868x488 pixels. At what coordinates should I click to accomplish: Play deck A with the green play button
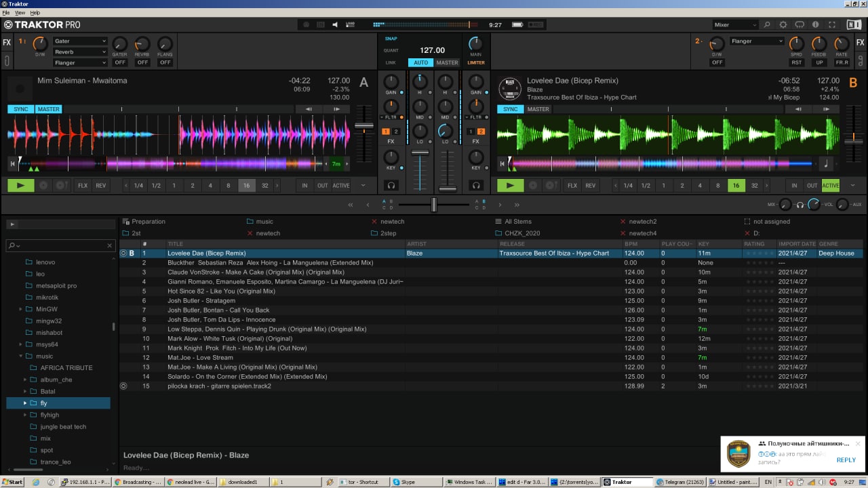coord(20,185)
